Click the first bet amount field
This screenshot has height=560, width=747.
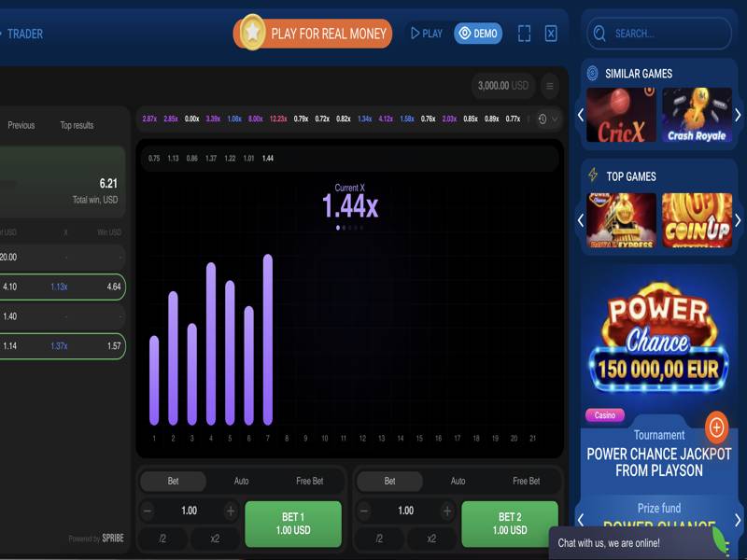[190, 511]
